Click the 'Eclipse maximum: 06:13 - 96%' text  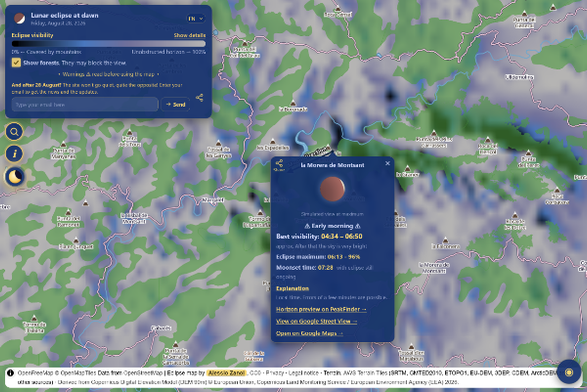tap(318, 257)
